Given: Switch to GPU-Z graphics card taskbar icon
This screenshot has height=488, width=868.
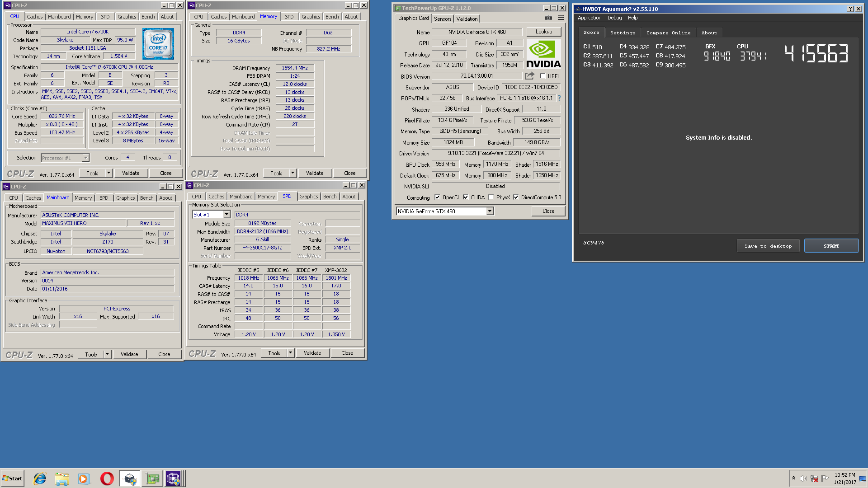Looking at the screenshot, I should pos(152,479).
